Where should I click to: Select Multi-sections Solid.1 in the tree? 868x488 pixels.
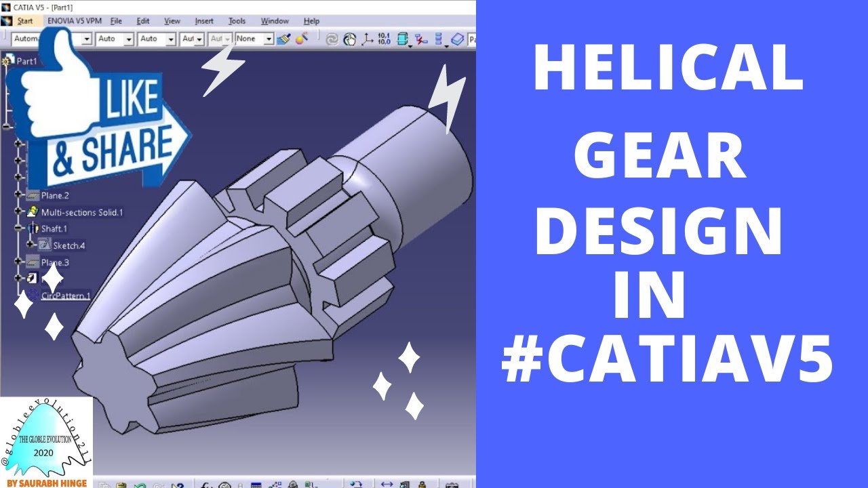coord(82,212)
